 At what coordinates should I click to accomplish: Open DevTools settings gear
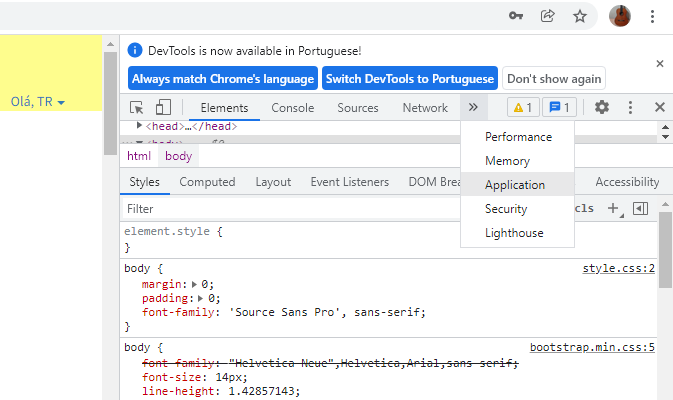tap(602, 107)
